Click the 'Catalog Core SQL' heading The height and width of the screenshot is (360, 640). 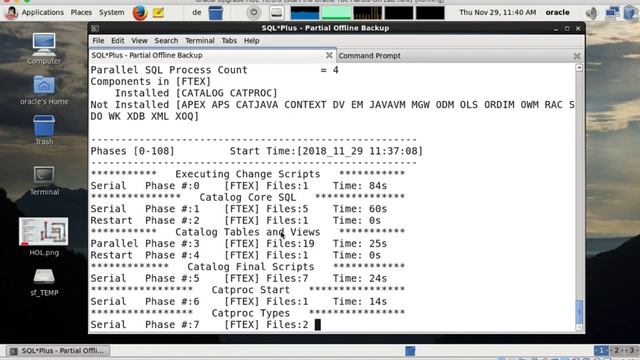(x=248, y=198)
